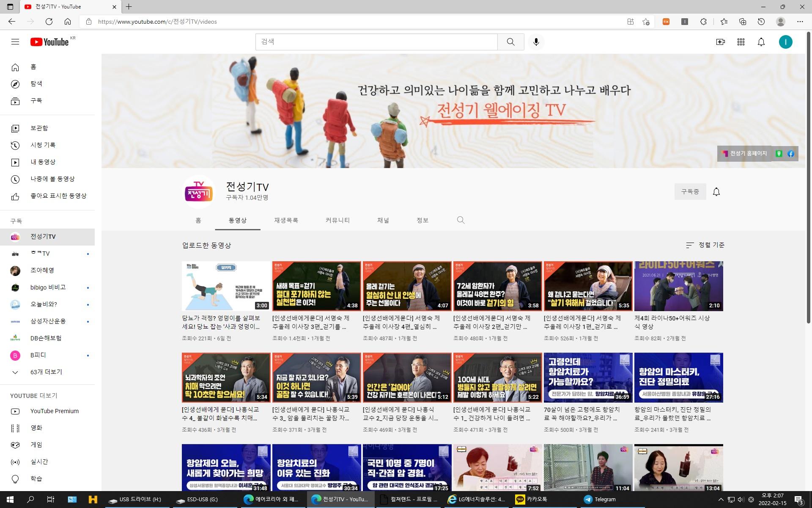The height and width of the screenshot is (508, 812).
Task: Play 새해 목표=걷기 video thumbnail
Action: pyautogui.click(x=317, y=286)
